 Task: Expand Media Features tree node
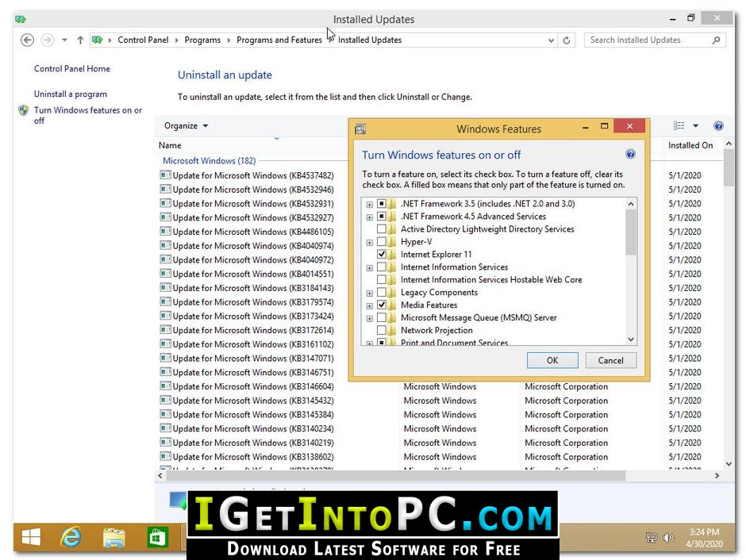(x=370, y=305)
